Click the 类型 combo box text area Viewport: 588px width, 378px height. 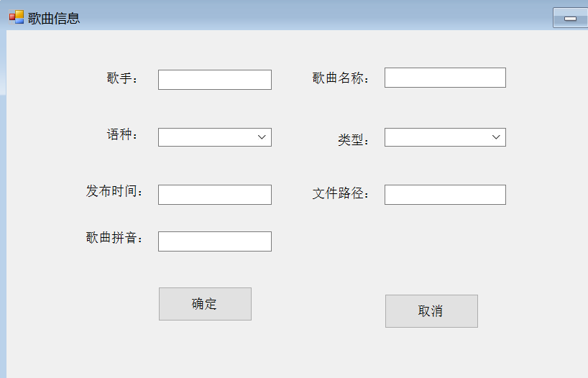(437, 137)
